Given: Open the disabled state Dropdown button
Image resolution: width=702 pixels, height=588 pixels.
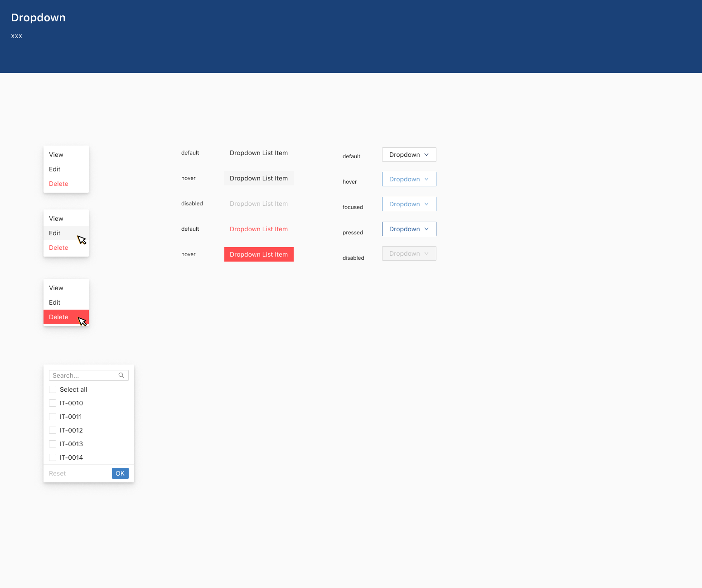Looking at the screenshot, I should [409, 253].
